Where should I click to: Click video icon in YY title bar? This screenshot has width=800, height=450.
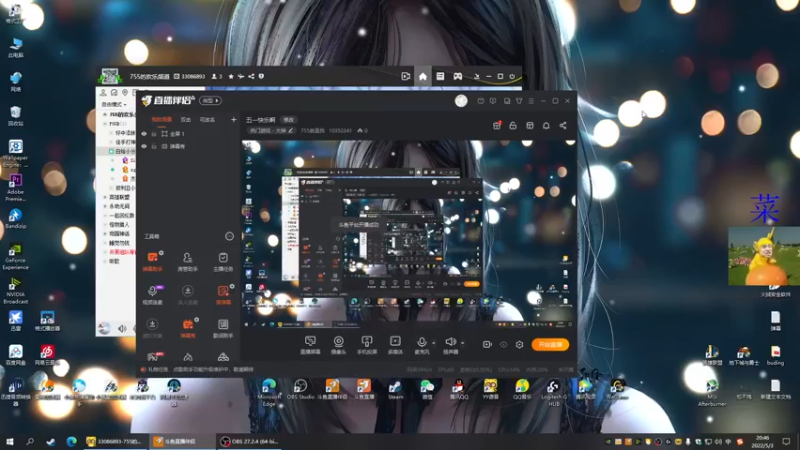click(x=406, y=77)
